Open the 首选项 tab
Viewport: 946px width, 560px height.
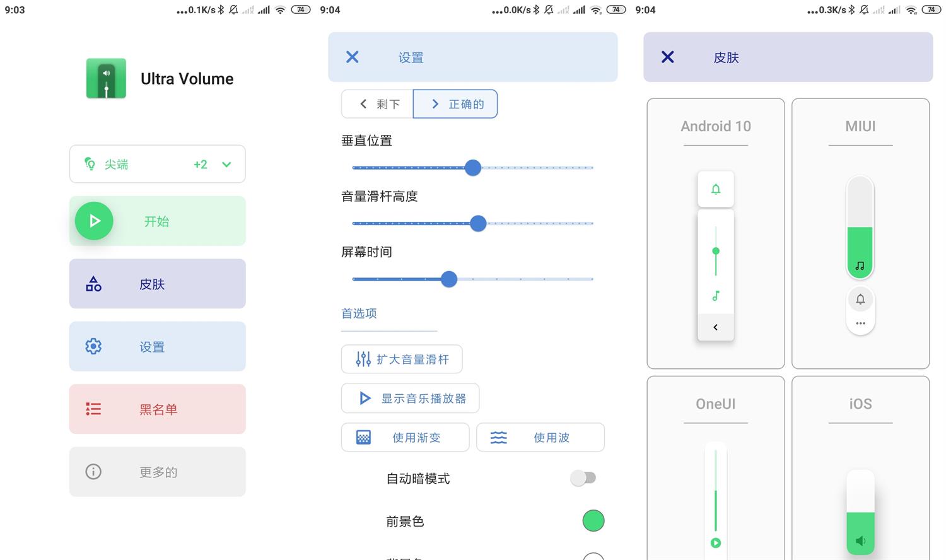tap(359, 313)
